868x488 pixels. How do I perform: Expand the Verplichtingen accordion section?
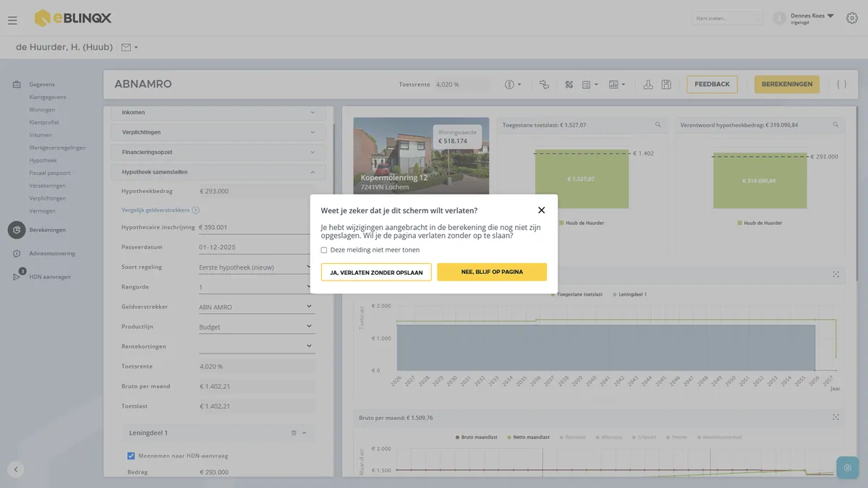(218, 132)
